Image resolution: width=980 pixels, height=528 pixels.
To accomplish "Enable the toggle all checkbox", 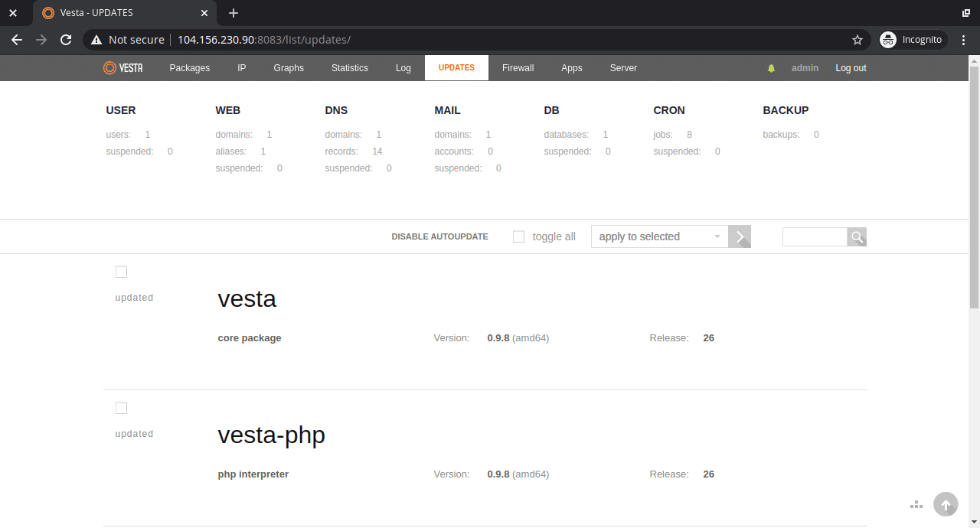I will coord(518,237).
